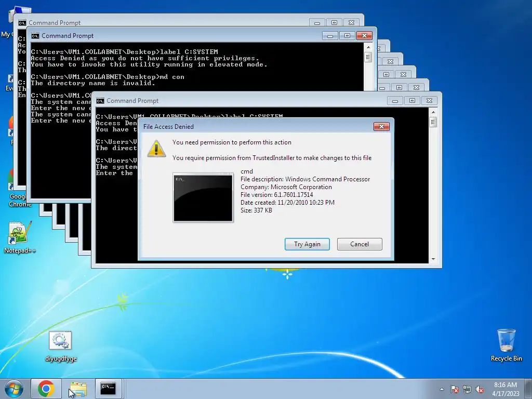Click the Try Again button

pyautogui.click(x=307, y=244)
